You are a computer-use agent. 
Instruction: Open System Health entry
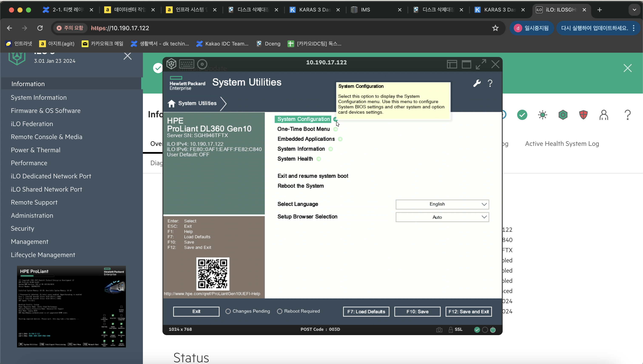[x=295, y=159]
